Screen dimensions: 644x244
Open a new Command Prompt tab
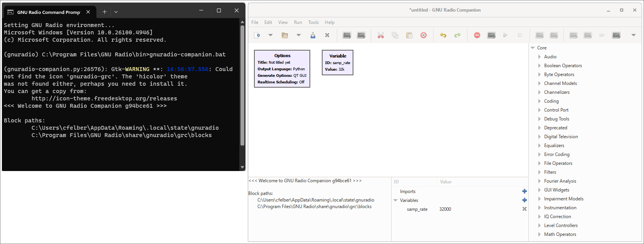coord(104,12)
